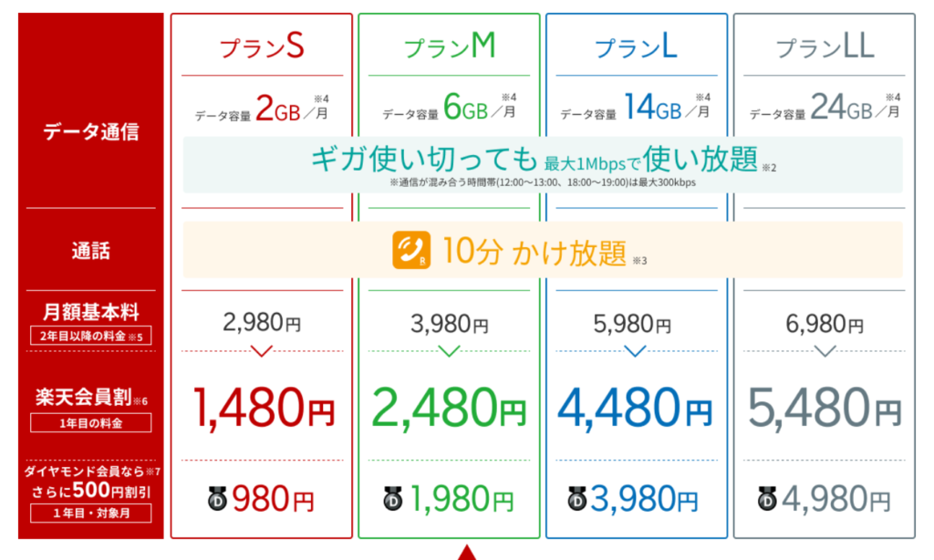Screen dimensions: 934x560
Task: Click green down chevron under 3,980円
Action: pyautogui.click(x=449, y=351)
